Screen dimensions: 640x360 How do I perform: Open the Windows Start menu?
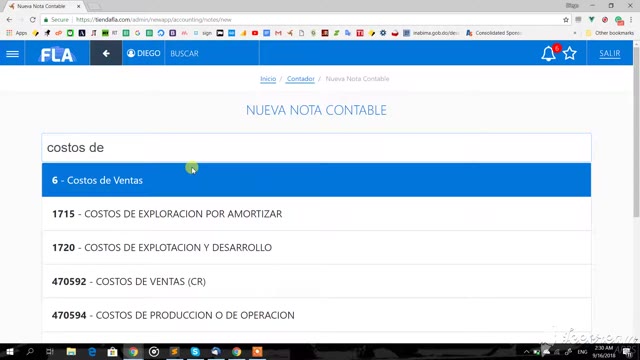coord(10,351)
